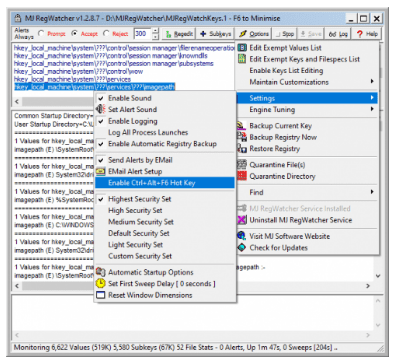Toggle Enable Logging option

coord(165,121)
